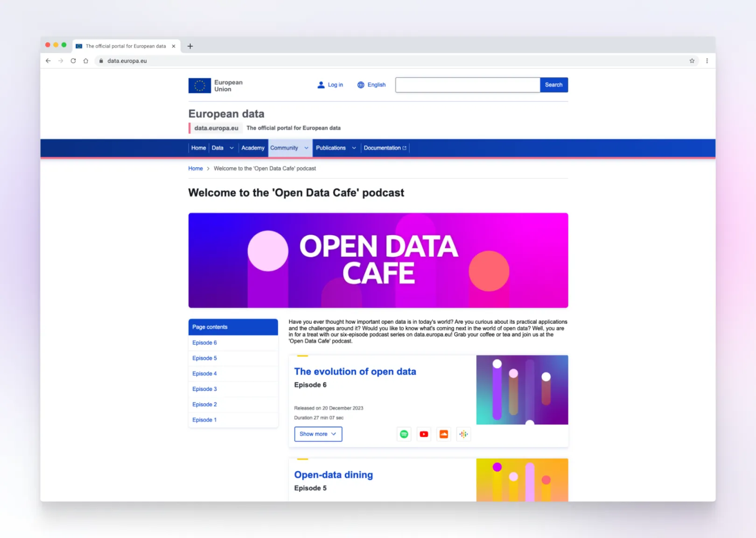Open the Data menu item
Screen dimensions: 756x538
click(217, 148)
